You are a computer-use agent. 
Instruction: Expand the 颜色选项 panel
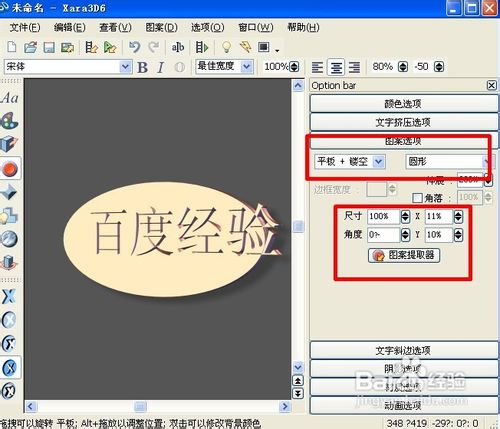[x=404, y=104]
